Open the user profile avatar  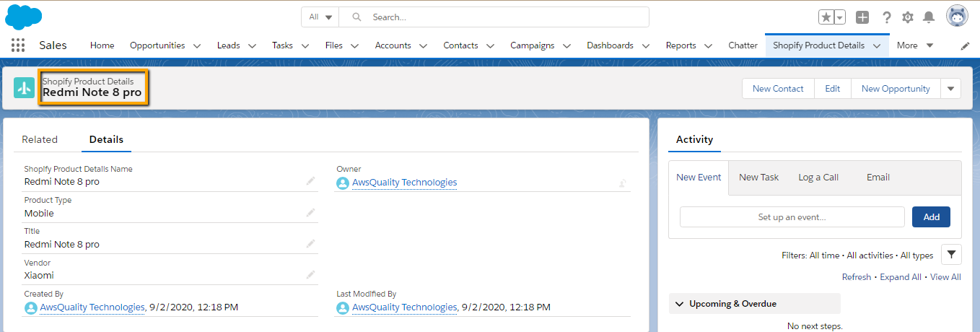[x=957, y=17]
